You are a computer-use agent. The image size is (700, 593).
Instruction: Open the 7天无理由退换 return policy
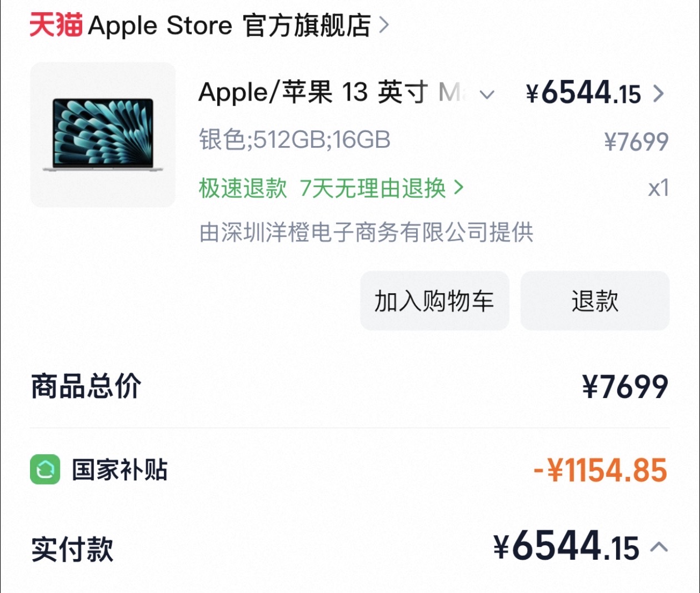(373, 188)
